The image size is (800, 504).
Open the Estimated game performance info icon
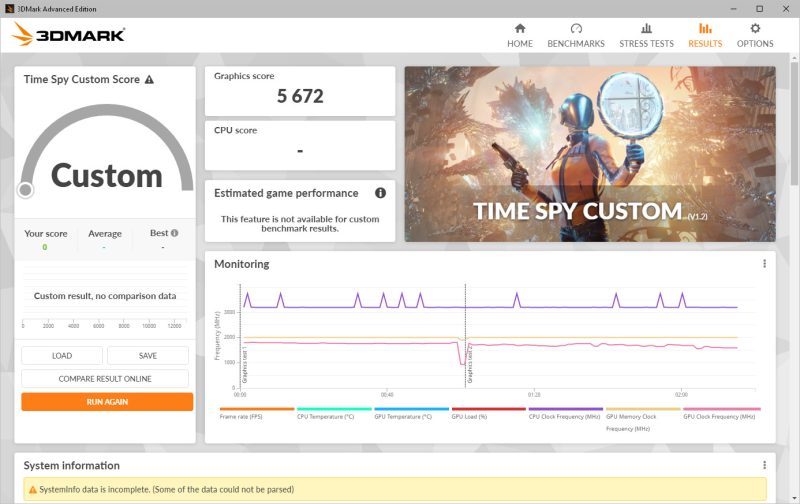pos(380,193)
